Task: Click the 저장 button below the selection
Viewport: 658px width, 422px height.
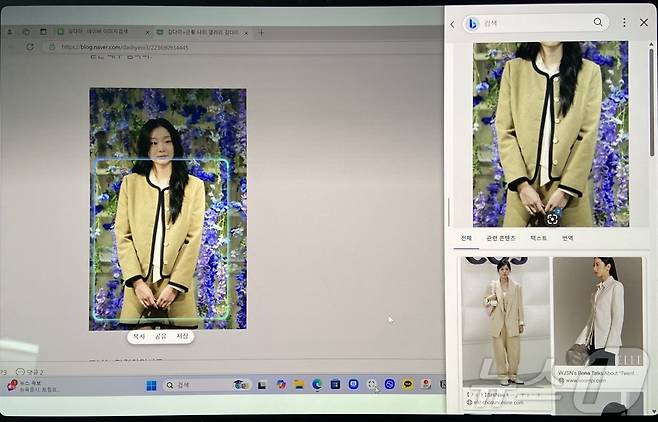Action: point(181,336)
